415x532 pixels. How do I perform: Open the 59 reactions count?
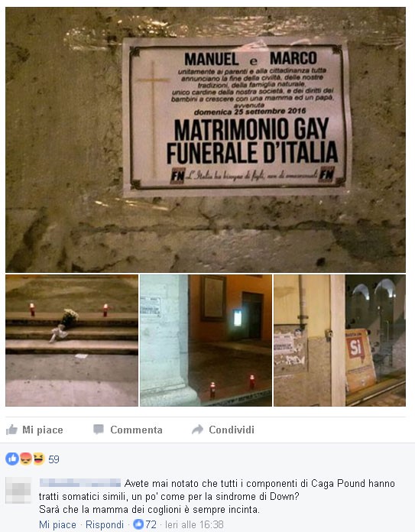[53, 459]
